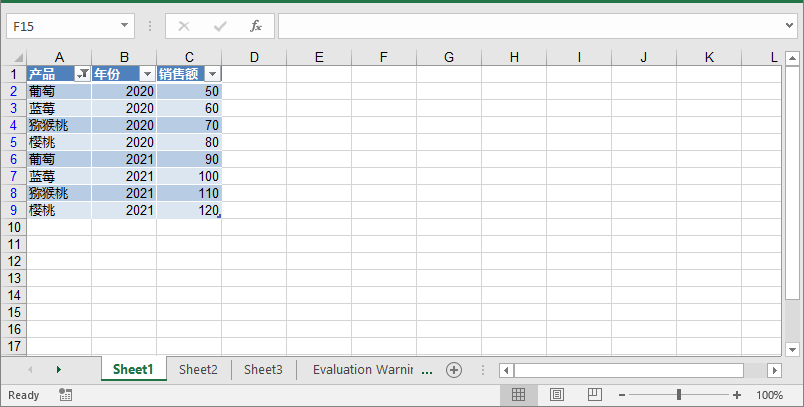Click the Cancel (X) formula bar icon
Image resolution: width=804 pixels, height=407 pixels.
[184, 26]
